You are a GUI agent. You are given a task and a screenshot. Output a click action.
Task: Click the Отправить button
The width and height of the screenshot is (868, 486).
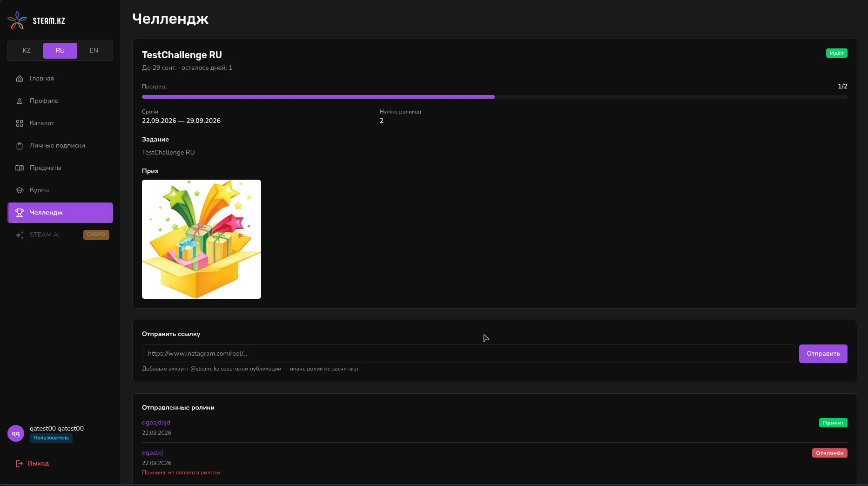tap(823, 354)
